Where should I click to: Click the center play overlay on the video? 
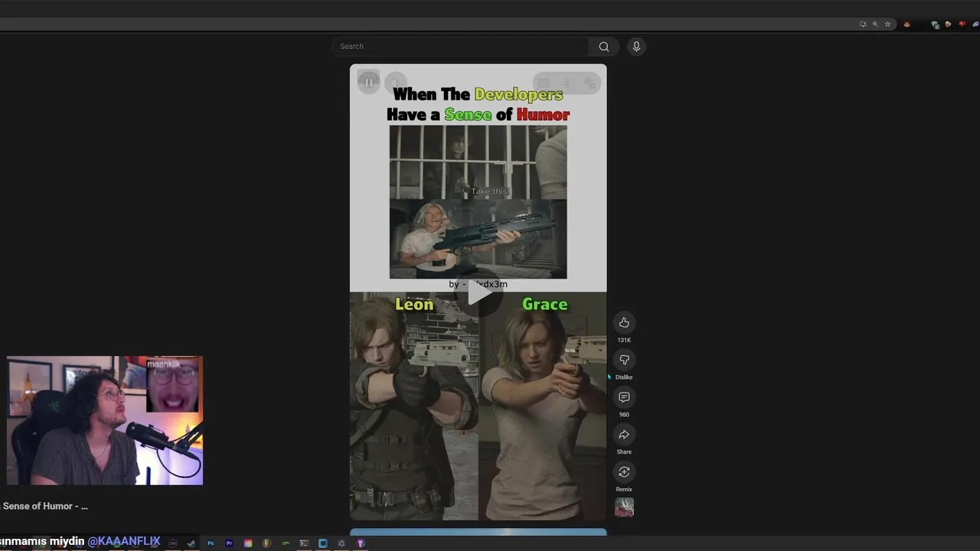(x=479, y=292)
